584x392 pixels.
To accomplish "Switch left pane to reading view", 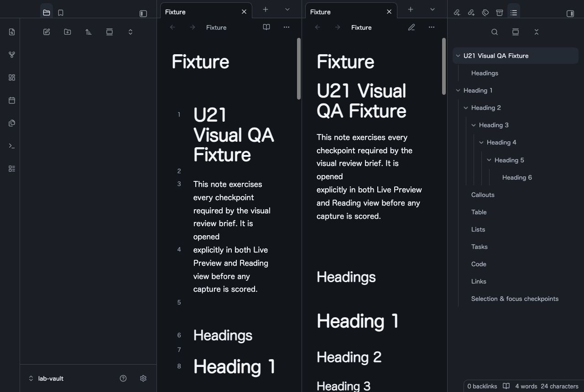I will tap(266, 27).
